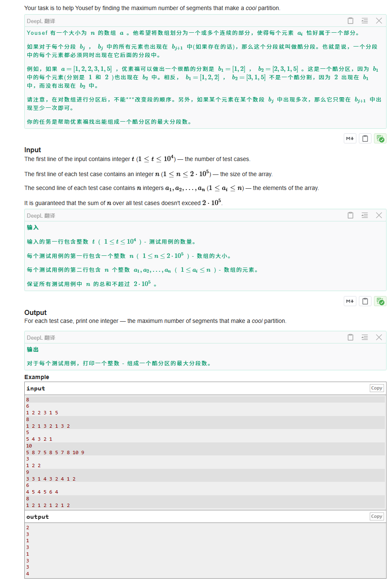Click the line 'For each test case, print one integer'
The height and width of the screenshot is (585, 392).
[155, 321]
